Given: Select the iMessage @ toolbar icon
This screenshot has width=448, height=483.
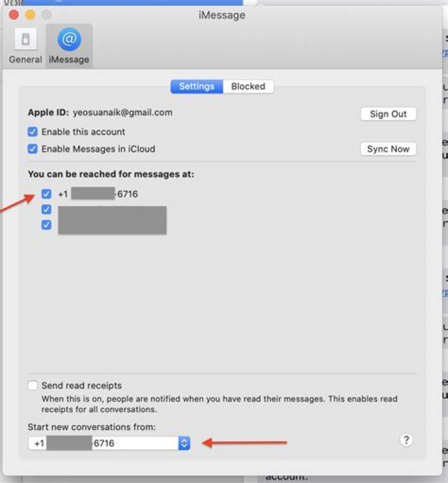Looking at the screenshot, I should click(69, 47).
